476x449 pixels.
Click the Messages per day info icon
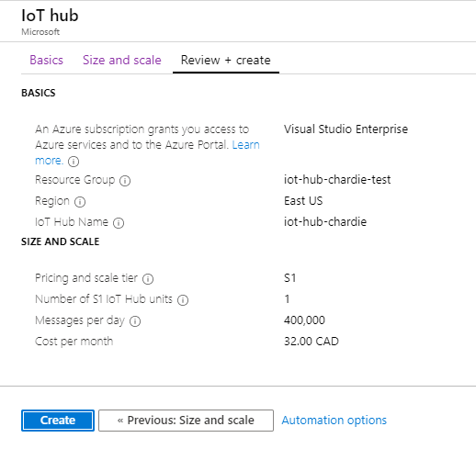[x=135, y=321]
